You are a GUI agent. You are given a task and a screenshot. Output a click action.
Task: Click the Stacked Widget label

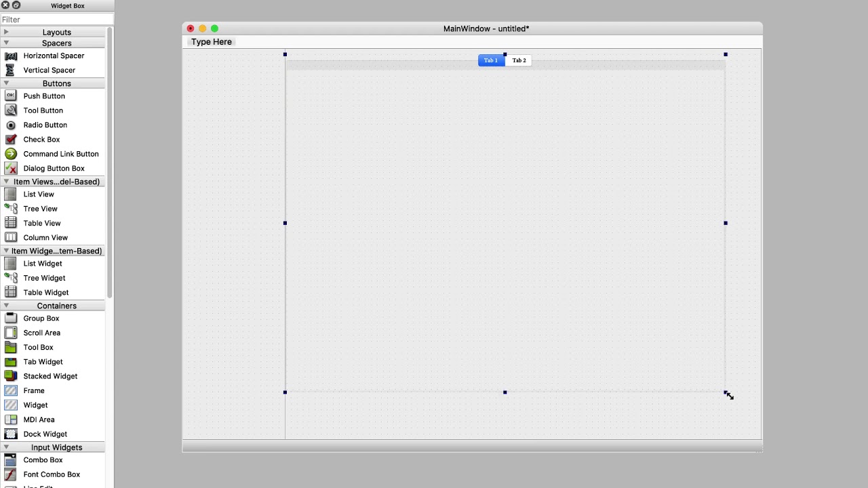click(50, 376)
